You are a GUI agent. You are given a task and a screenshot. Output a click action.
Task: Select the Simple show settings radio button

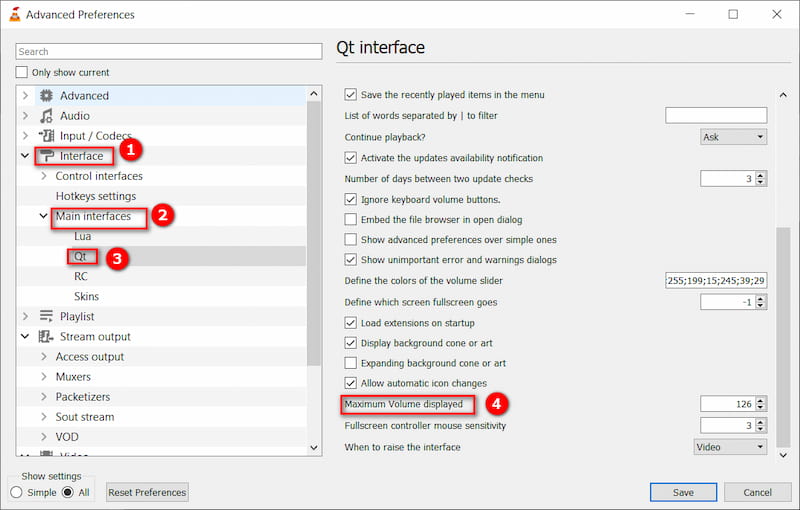[16, 492]
